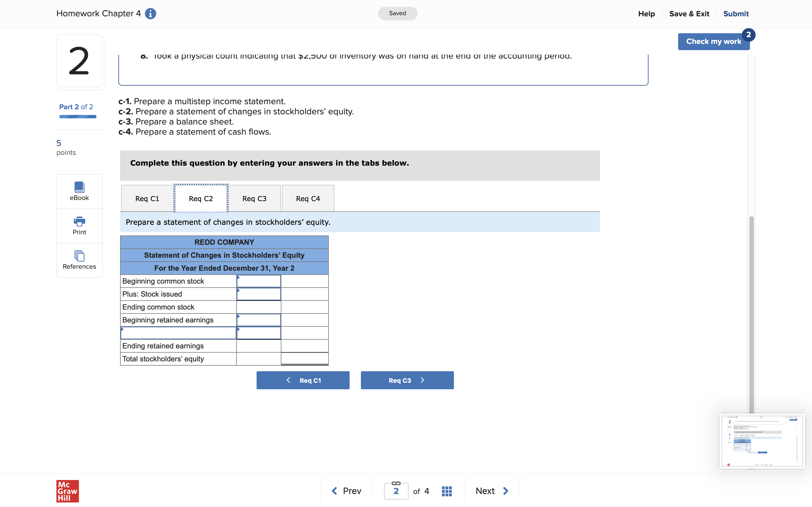The width and height of the screenshot is (812, 507).
Task: Open the blank row label dropdown
Action: pyautogui.click(x=178, y=333)
